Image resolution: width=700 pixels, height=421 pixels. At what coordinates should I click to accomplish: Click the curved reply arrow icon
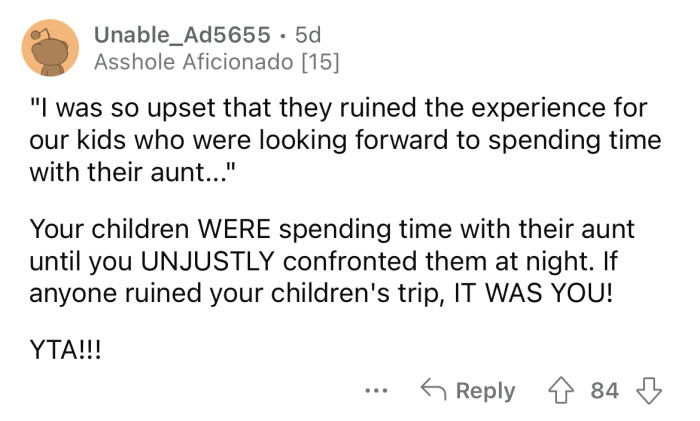[433, 390]
